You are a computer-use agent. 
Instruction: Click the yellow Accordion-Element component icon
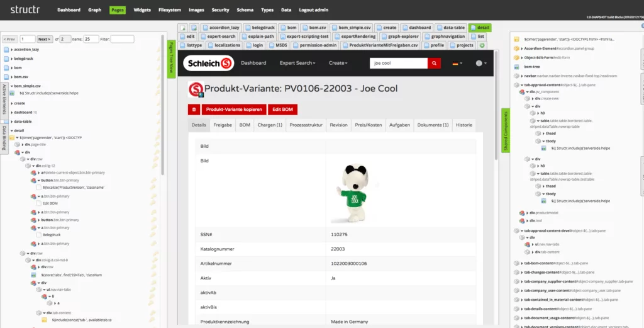coord(517,48)
